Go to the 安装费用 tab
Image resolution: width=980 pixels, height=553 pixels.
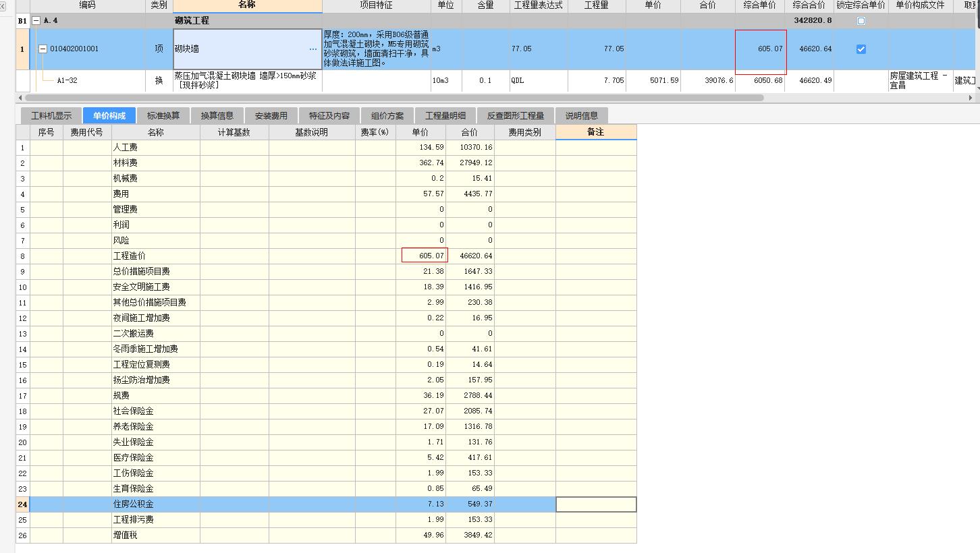(271, 116)
